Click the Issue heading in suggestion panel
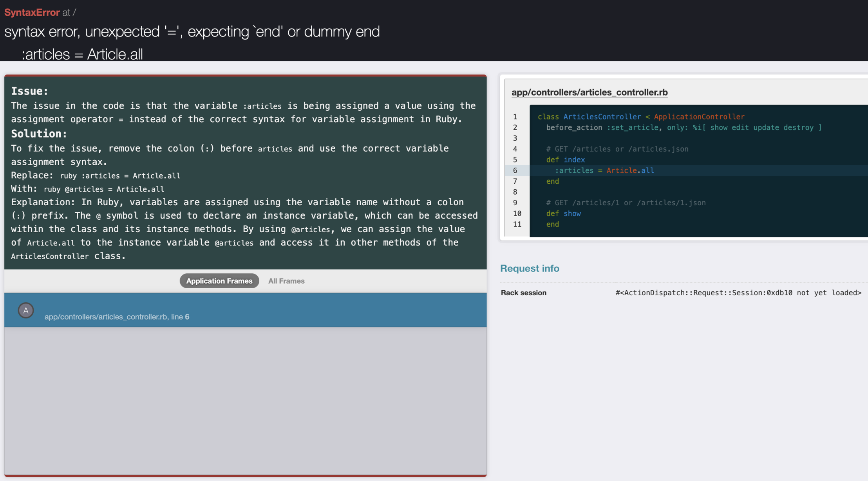Image resolution: width=868 pixels, height=481 pixels. [x=29, y=91]
